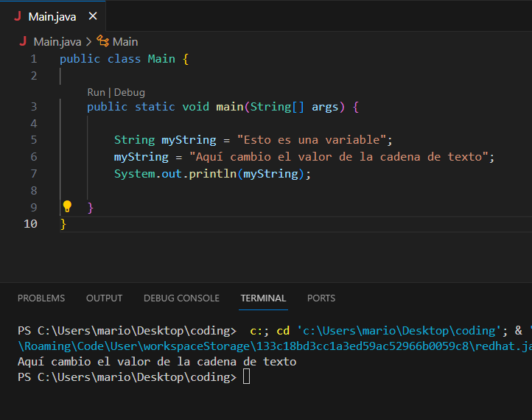Viewport: 532px width, 420px height.
Task: Click the main(String[] args) method signature
Action: click(x=280, y=107)
